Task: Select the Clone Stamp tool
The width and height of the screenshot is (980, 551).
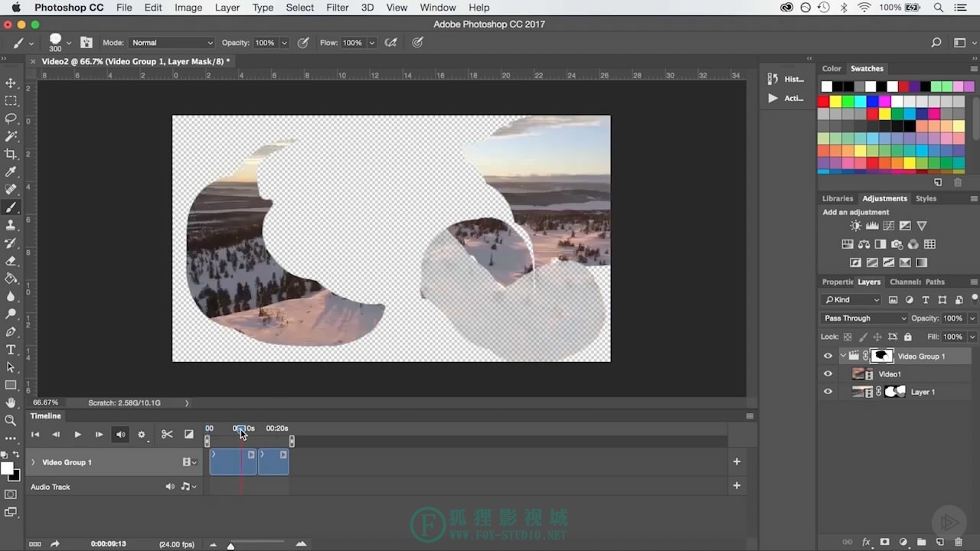Action: [11, 225]
